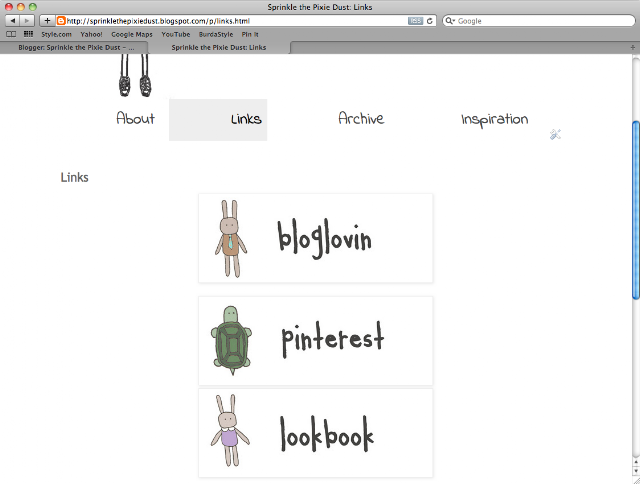Reload the page with the refresh icon
The image size is (640, 484).
pos(429,21)
